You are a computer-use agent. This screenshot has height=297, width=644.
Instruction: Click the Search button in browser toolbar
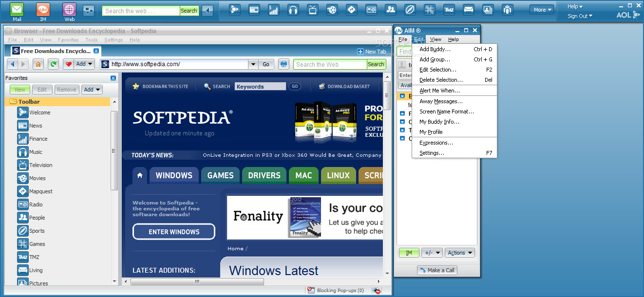point(376,64)
